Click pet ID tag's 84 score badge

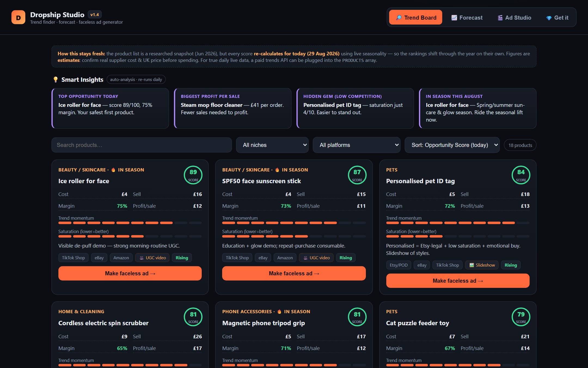point(521,175)
